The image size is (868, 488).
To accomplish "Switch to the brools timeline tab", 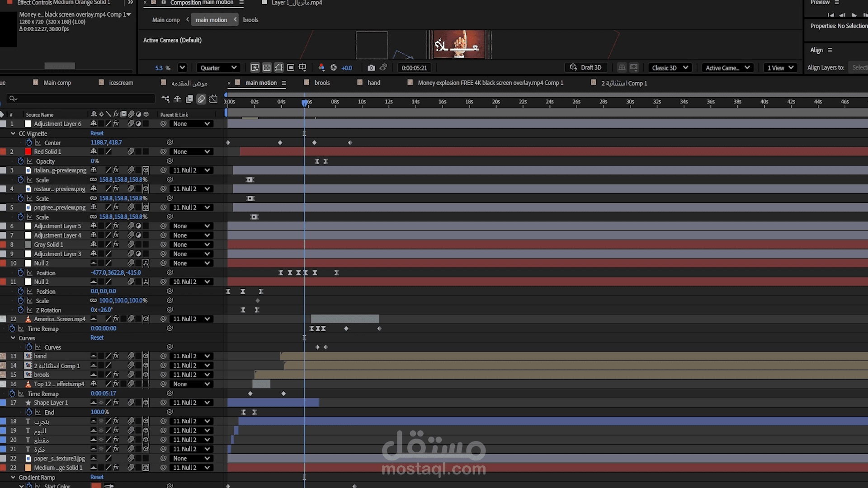I will (x=322, y=83).
